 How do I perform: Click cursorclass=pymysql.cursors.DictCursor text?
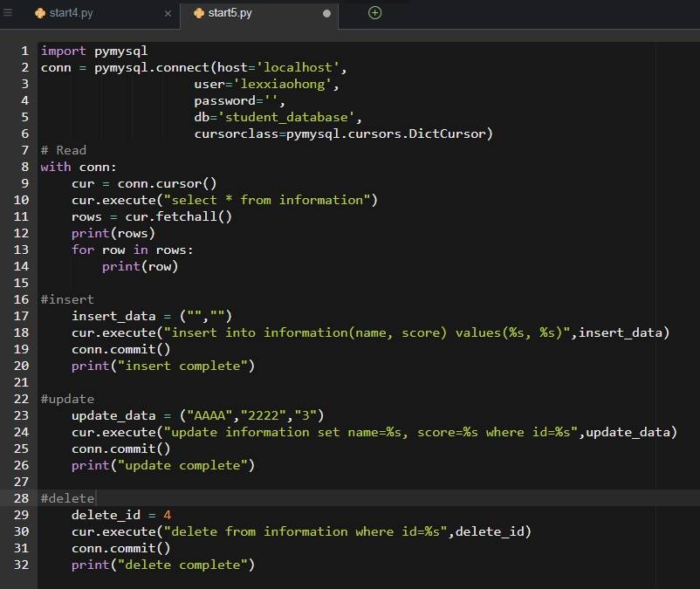point(343,134)
